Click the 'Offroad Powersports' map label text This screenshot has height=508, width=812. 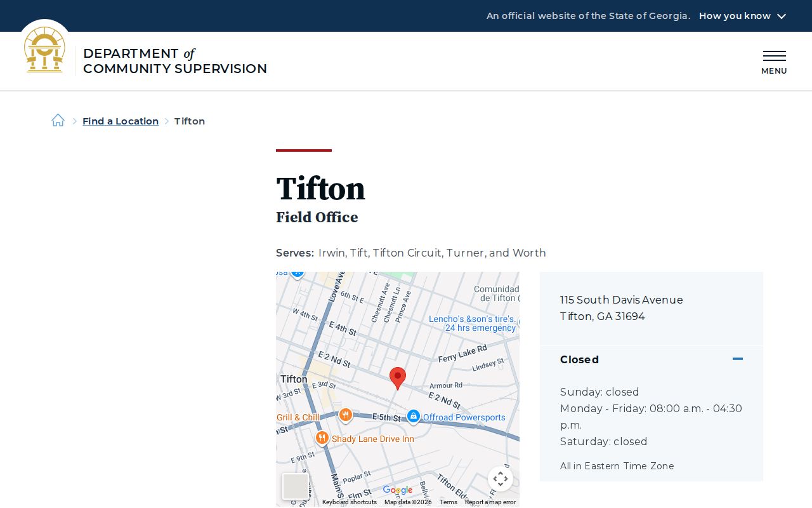click(464, 417)
